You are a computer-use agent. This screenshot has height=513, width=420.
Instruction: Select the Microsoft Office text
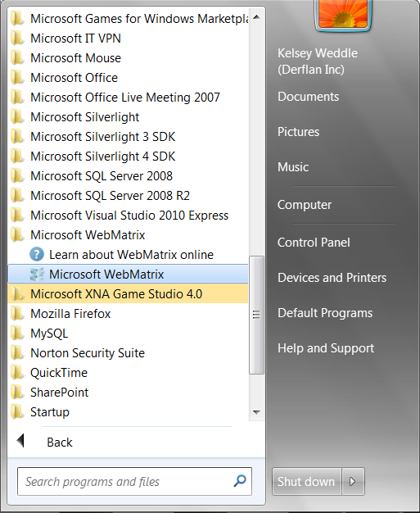pos(75,78)
